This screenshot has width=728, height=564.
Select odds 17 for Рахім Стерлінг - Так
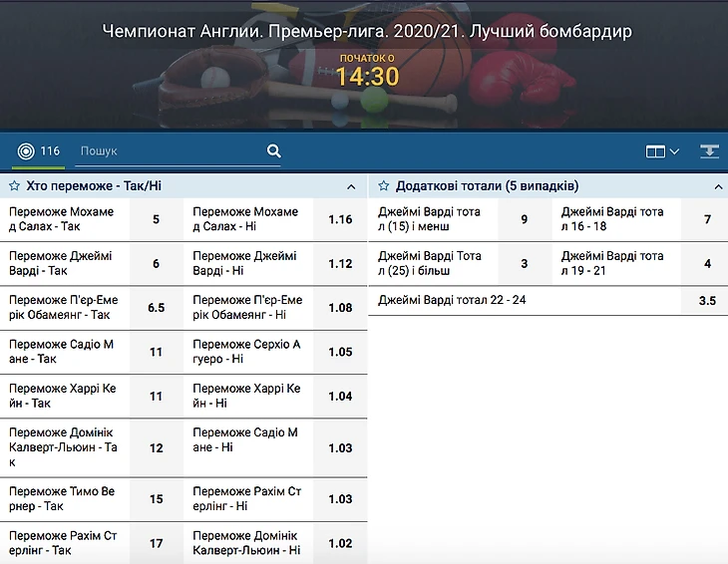(157, 543)
